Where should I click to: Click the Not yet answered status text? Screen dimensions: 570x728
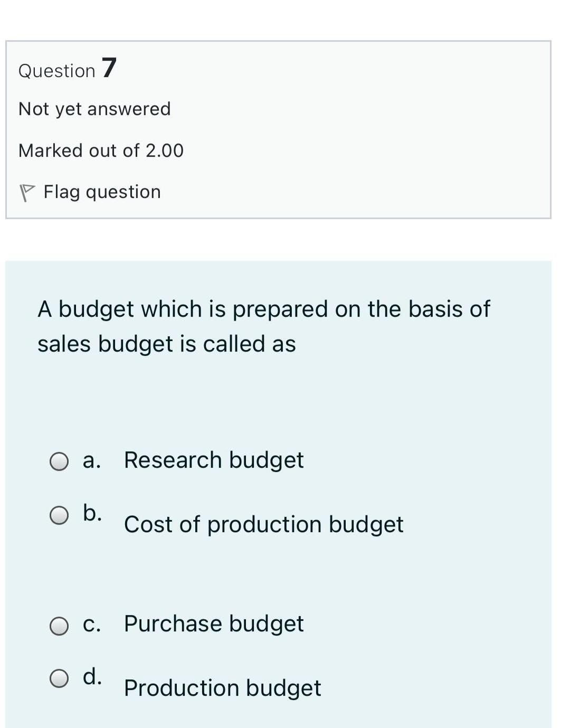94,109
